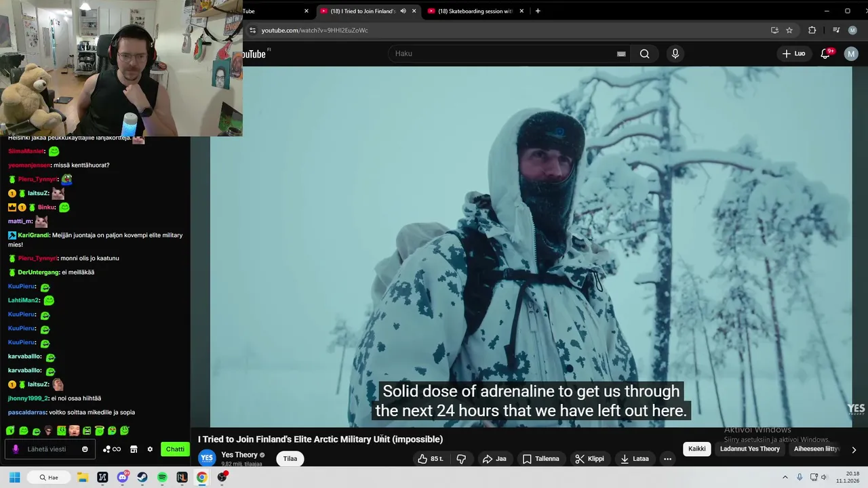Image resolution: width=868 pixels, height=488 pixels.
Task: Open the Chrome extensions puzzle icon
Action: tap(812, 30)
